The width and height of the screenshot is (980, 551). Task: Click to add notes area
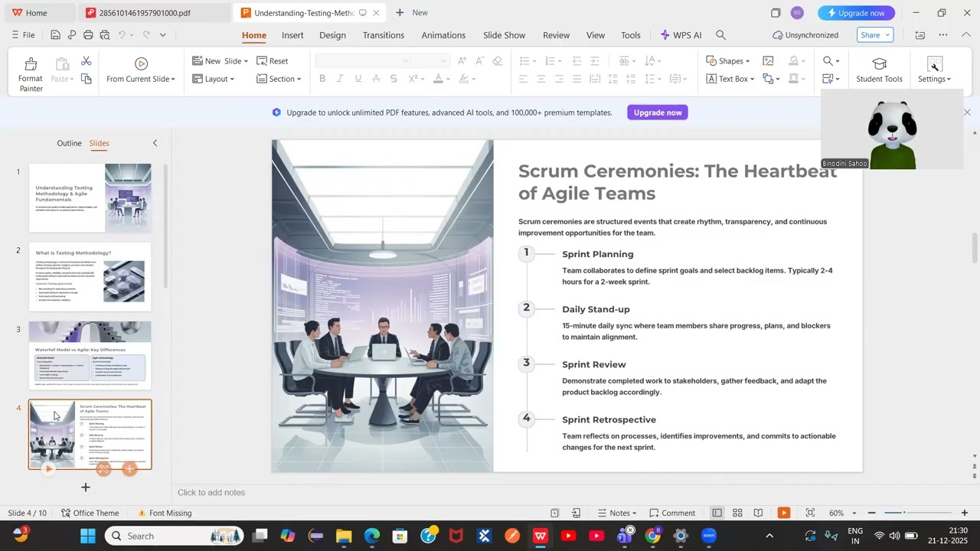[x=211, y=493]
